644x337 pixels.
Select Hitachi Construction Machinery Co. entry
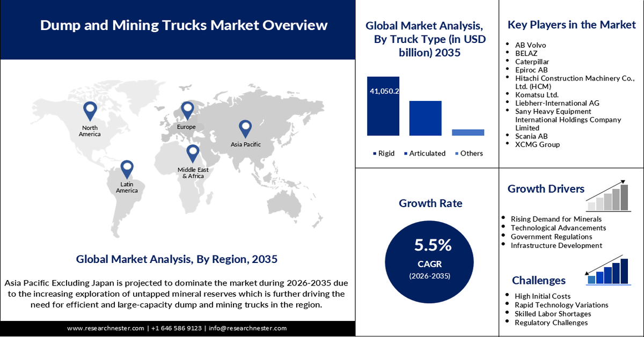(574, 82)
